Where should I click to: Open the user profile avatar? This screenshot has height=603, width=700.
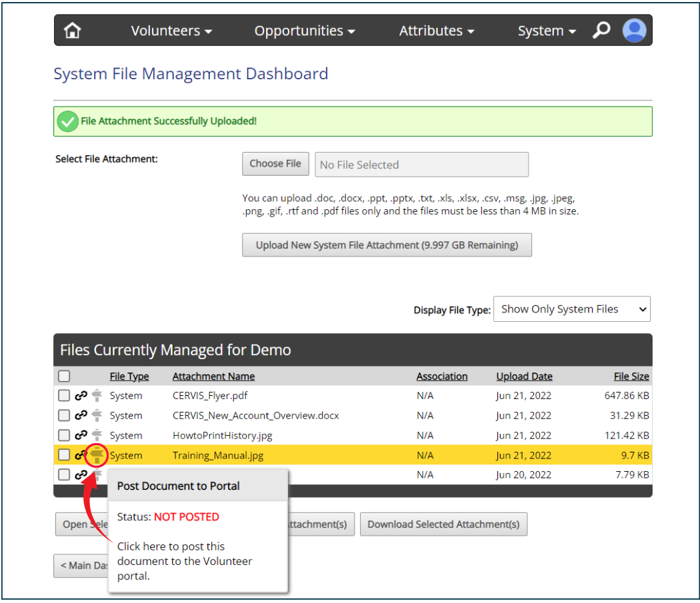click(x=634, y=31)
